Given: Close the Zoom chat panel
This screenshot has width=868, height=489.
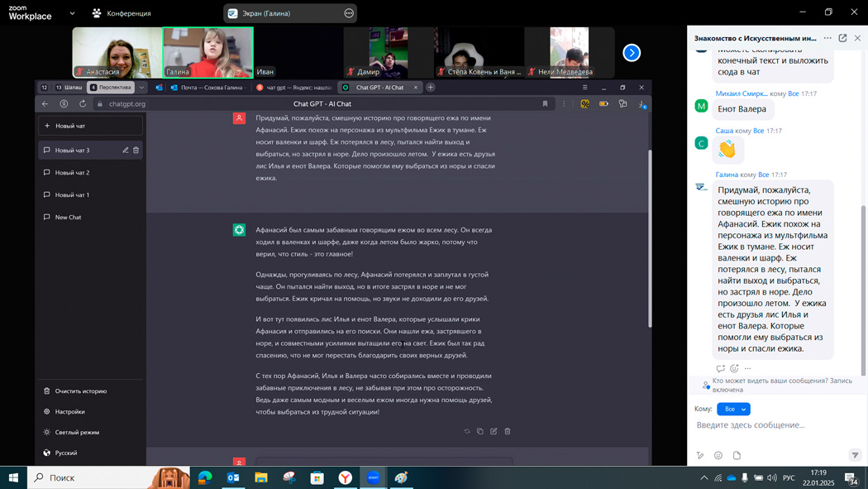Looking at the screenshot, I should 857,38.
